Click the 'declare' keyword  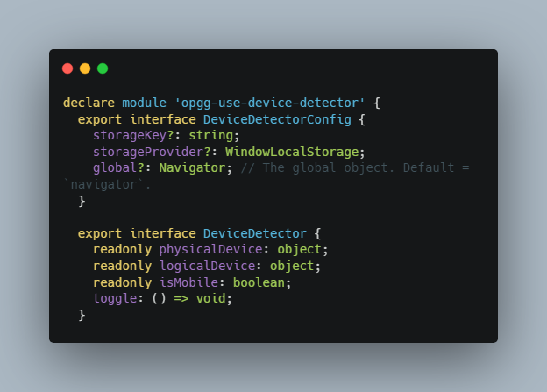pos(89,103)
